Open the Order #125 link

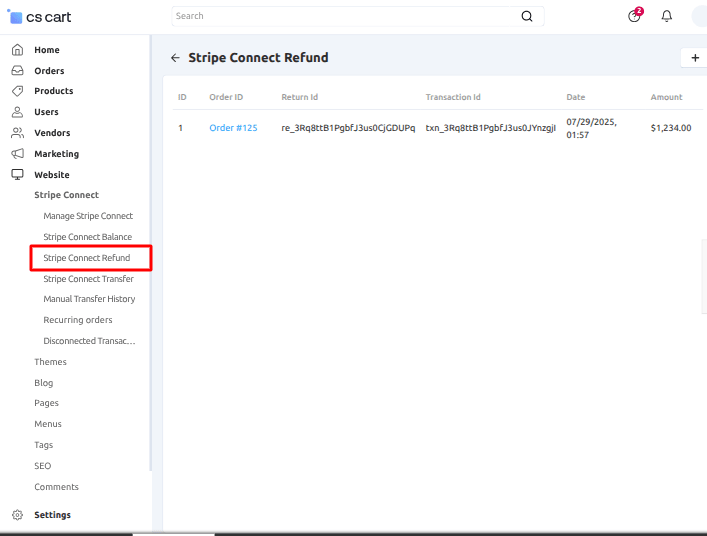tap(233, 128)
